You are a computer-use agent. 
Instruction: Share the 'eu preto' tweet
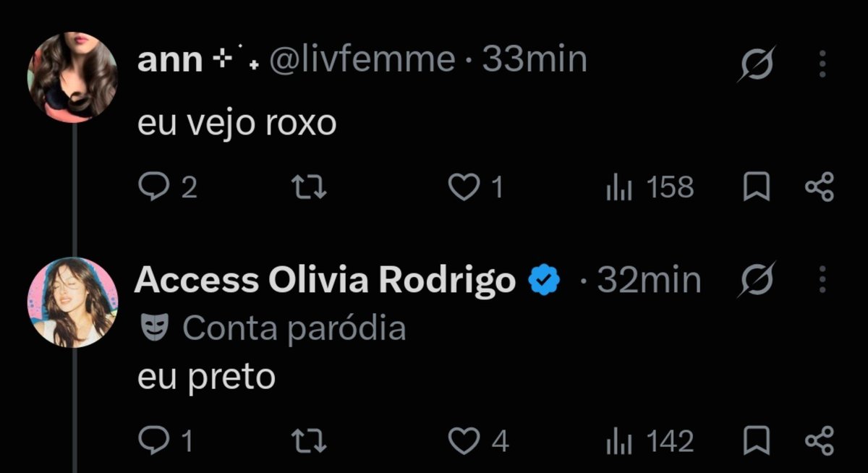820,441
